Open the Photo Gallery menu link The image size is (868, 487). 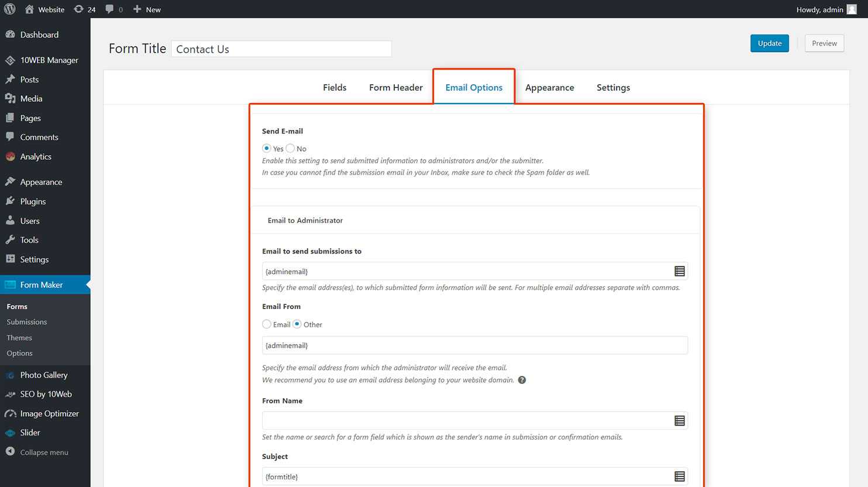click(44, 375)
